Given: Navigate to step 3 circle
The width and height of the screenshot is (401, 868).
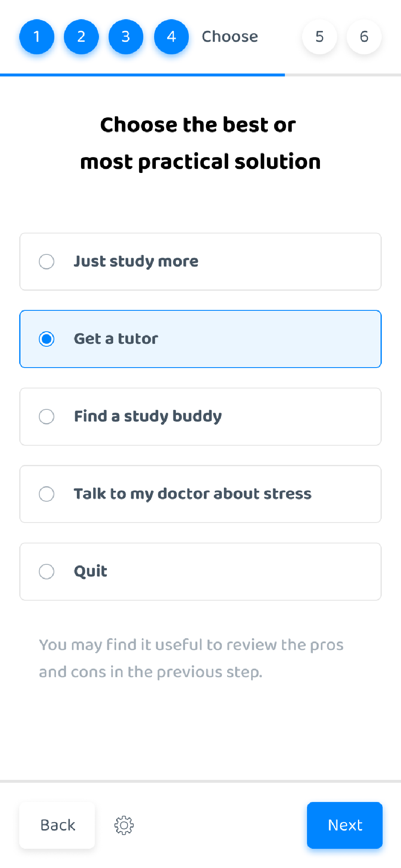Looking at the screenshot, I should (126, 37).
